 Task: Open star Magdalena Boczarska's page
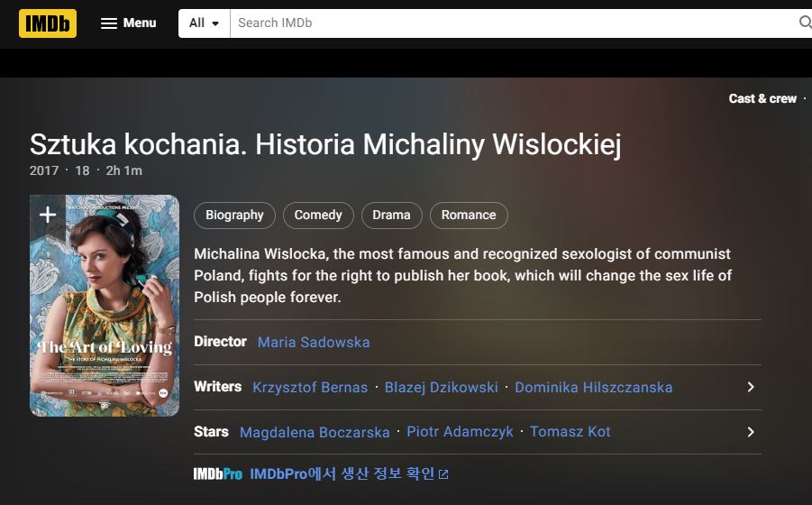[315, 432]
